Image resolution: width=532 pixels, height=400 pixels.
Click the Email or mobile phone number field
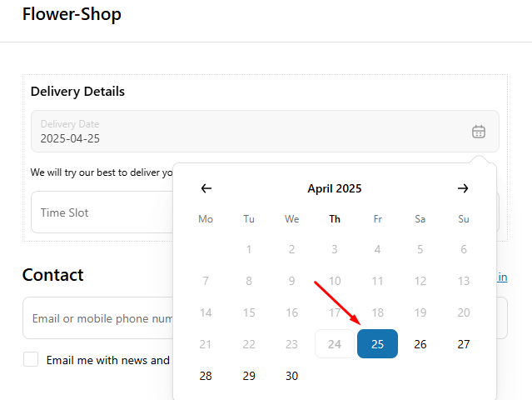97,318
